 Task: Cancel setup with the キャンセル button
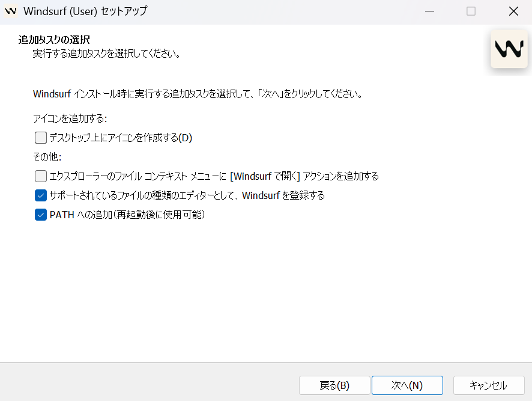(489, 385)
